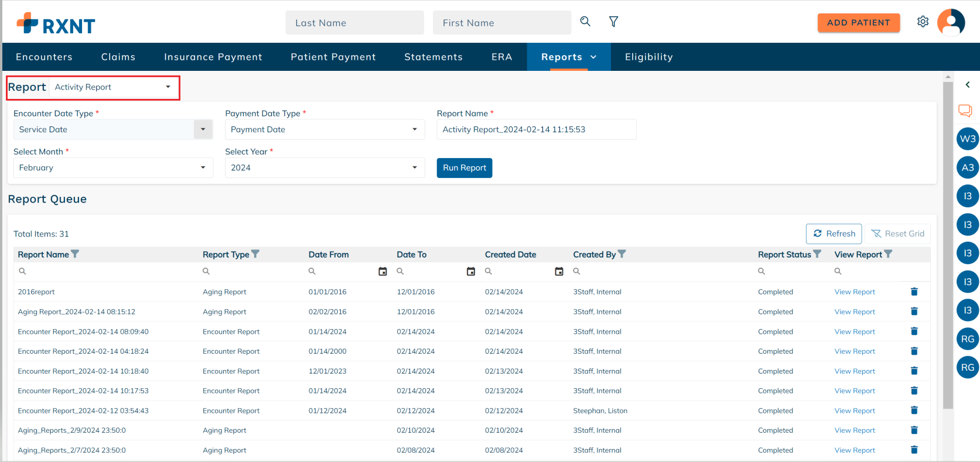The width and height of the screenshot is (980, 462).
Task: Open settings via the gear icon
Action: [923, 22]
